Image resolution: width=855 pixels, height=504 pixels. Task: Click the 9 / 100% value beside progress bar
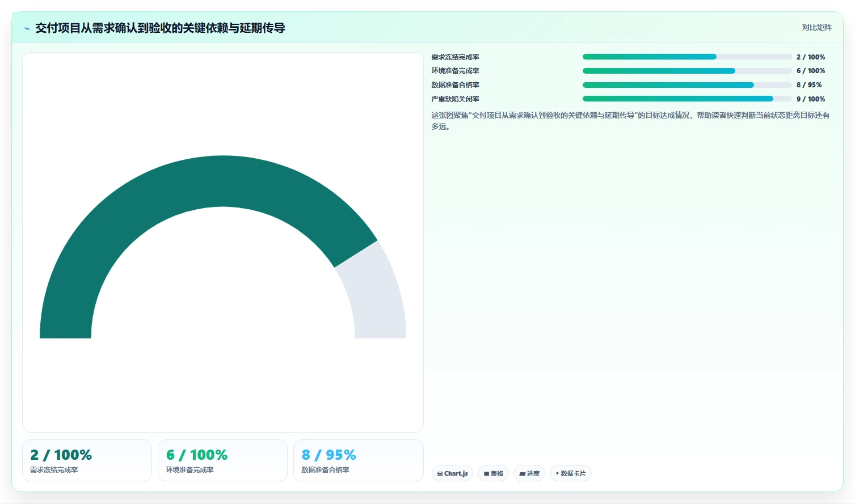811,99
